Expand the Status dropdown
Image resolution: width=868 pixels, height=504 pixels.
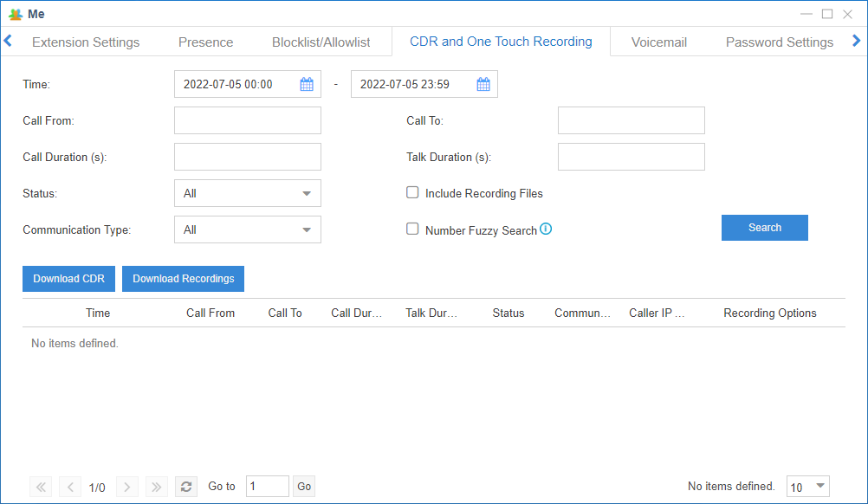click(x=248, y=193)
